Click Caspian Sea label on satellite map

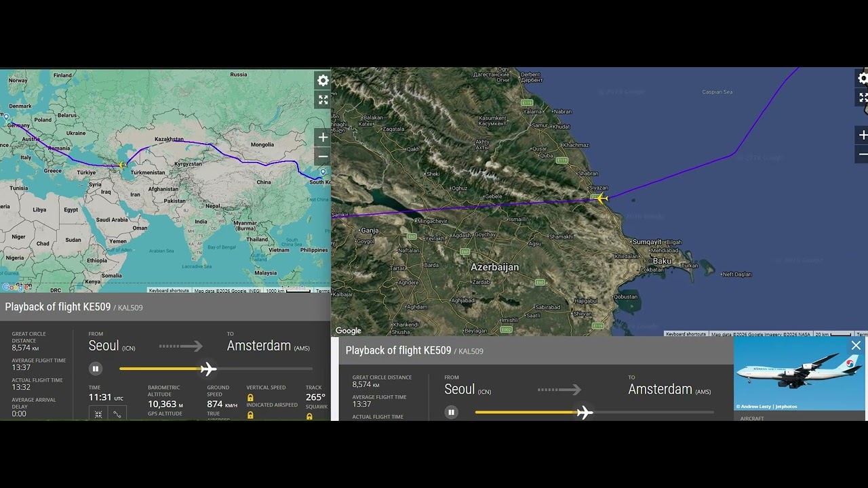point(717,92)
